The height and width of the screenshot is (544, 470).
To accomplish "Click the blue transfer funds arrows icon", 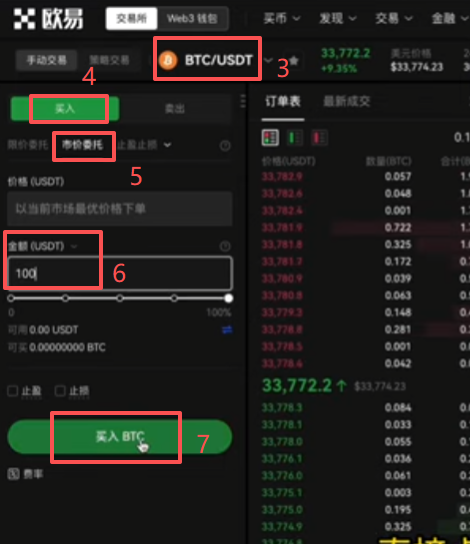I will pyautogui.click(x=227, y=330).
